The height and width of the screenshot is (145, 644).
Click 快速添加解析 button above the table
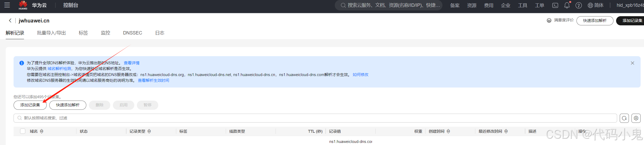click(x=68, y=105)
